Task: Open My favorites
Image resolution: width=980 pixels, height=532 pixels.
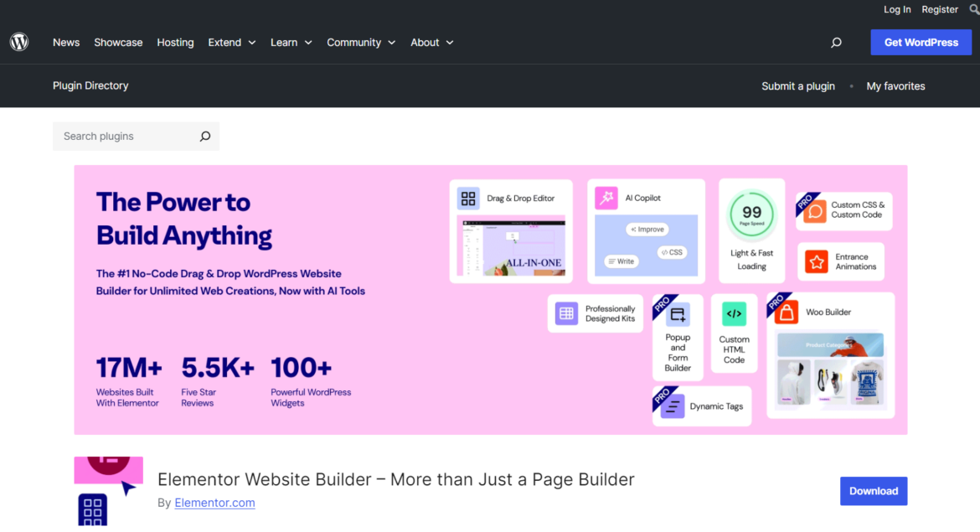Action: pyautogui.click(x=895, y=85)
